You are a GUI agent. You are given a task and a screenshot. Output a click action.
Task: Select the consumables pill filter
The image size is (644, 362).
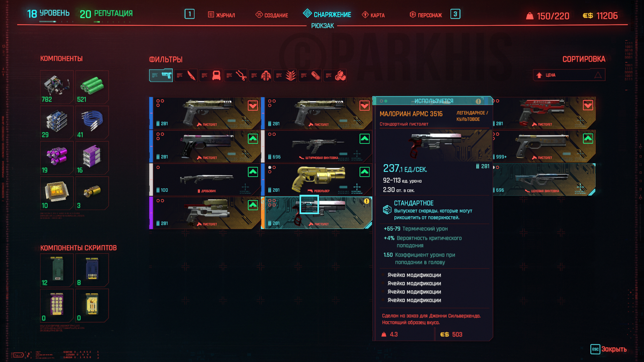(310, 75)
